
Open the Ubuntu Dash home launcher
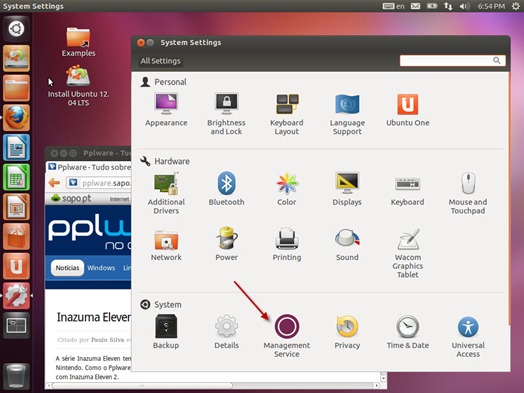click(16, 29)
